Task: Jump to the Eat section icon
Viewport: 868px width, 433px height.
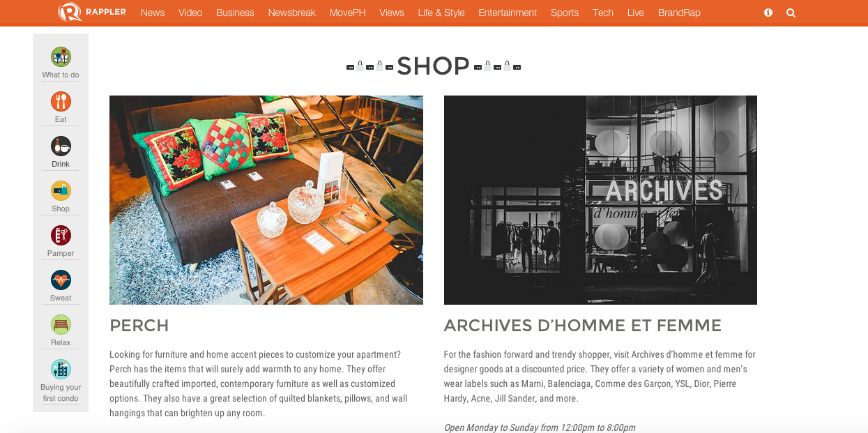Action: click(61, 102)
